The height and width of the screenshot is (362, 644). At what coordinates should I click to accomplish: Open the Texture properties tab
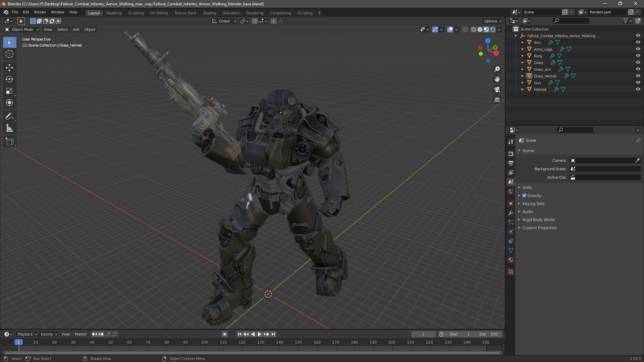pos(511,272)
